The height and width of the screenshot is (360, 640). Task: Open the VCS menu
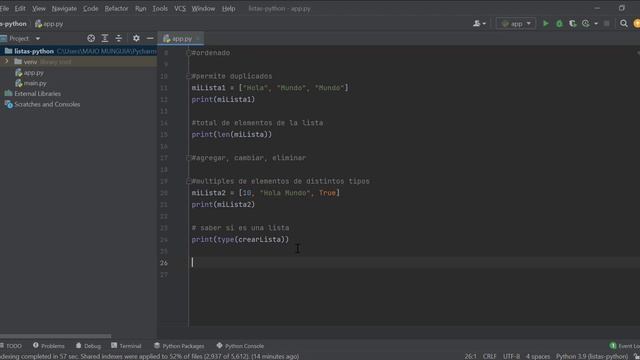click(180, 9)
